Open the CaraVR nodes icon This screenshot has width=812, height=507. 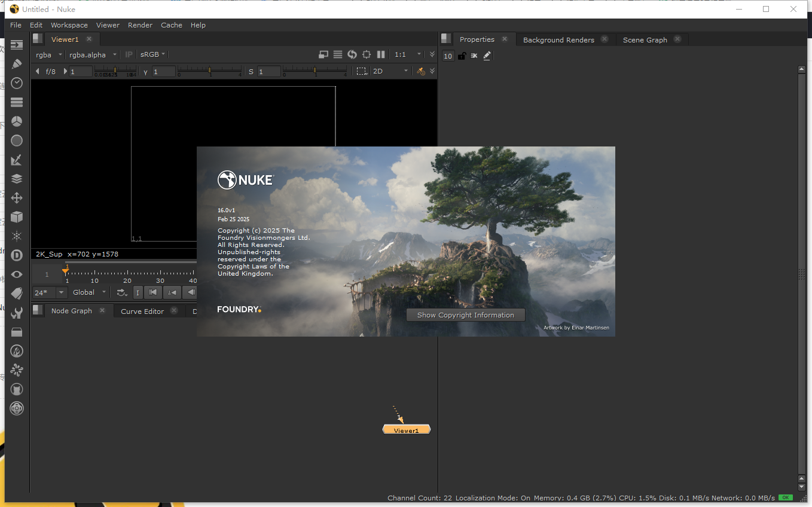17,408
